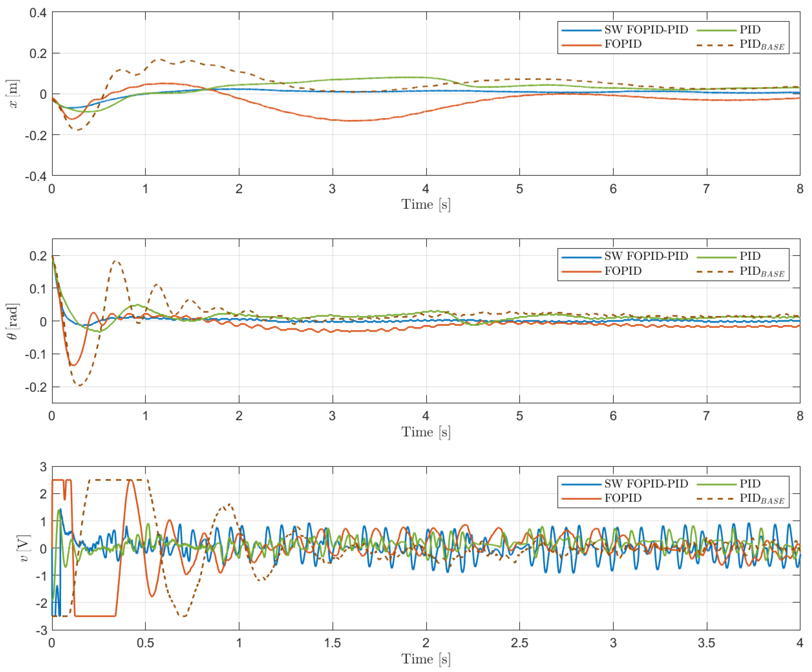Click the -0.2 tick label on the θ [rad] axis
The image size is (812, 672).
[36, 387]
